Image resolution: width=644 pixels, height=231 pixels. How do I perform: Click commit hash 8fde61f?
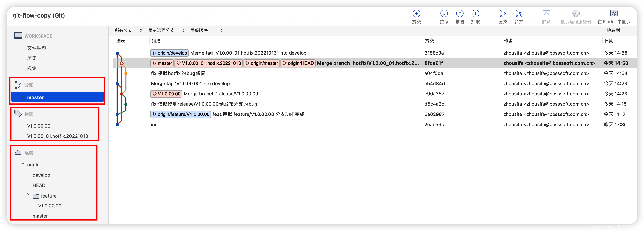pyautogui.click(x=434, y=63)
